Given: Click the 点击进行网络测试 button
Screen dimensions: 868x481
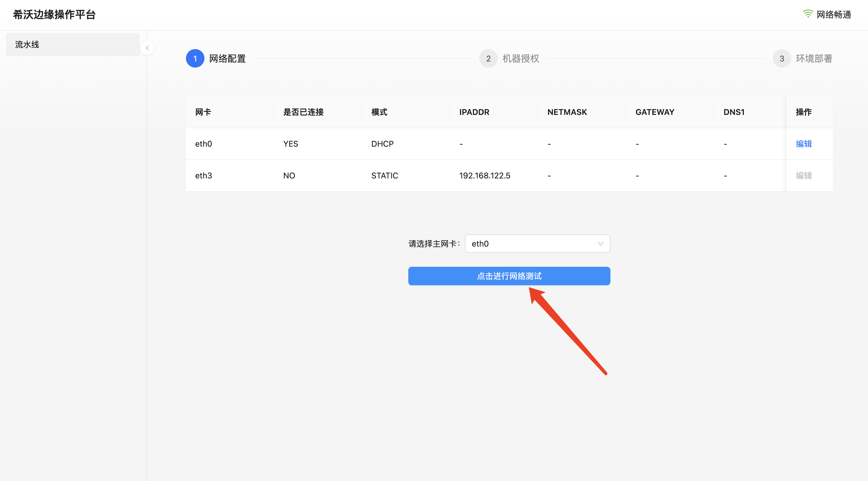Looking at the screenshot, I should point(509,276).
